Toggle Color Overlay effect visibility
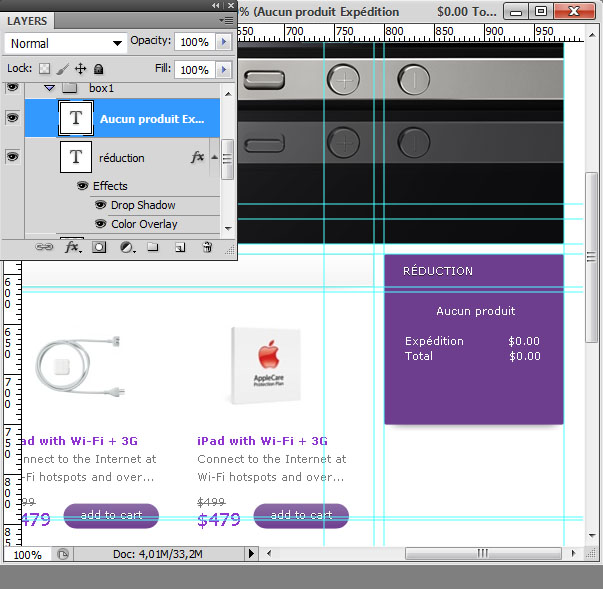 coord(100,224)
